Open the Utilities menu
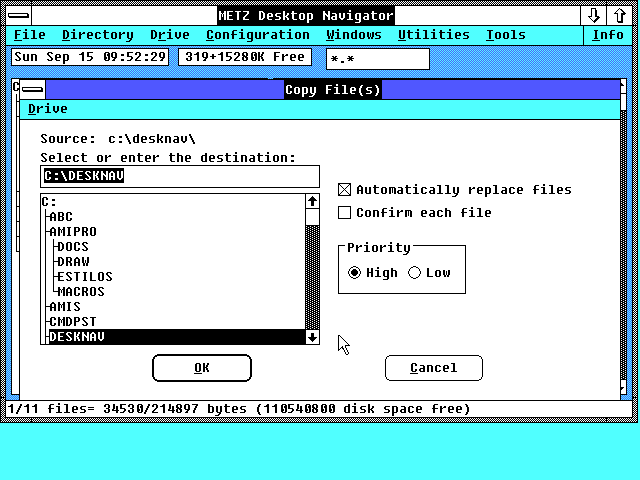Screen dimensions: 640x480 [x=433, y=35]
